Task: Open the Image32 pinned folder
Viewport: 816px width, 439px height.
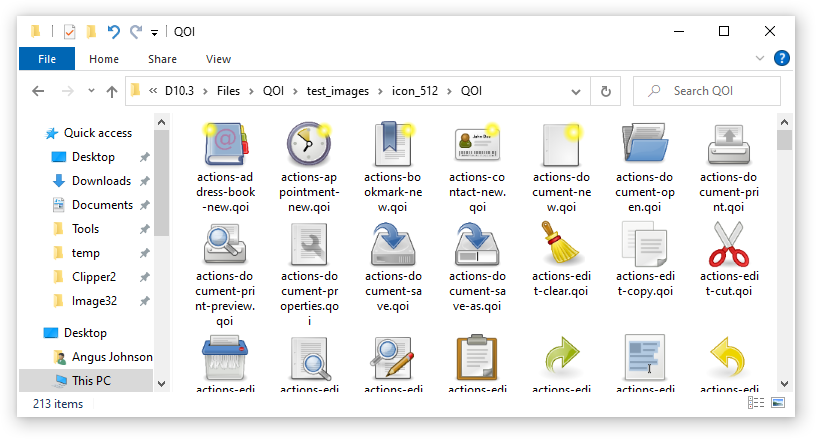Action: [94, 301]
